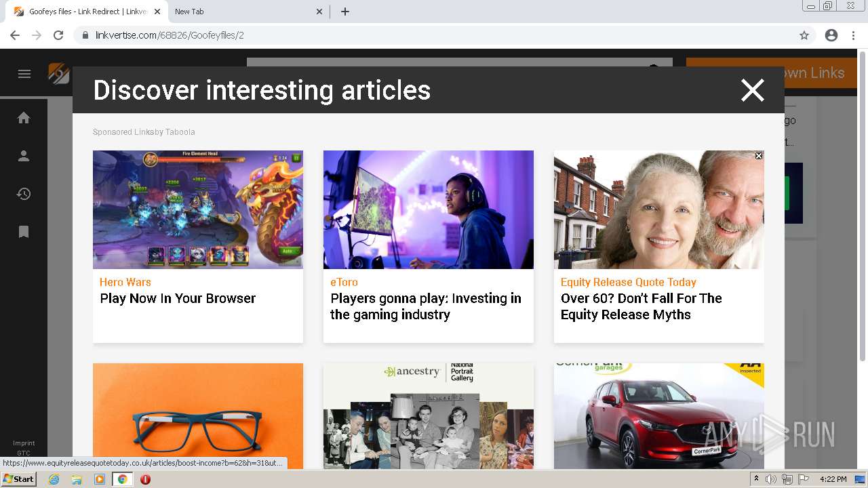Image resolution: width=868 pixels, height=488 pixels.
Task: Open Equity Release couple ad image
Action: point(659,209)
